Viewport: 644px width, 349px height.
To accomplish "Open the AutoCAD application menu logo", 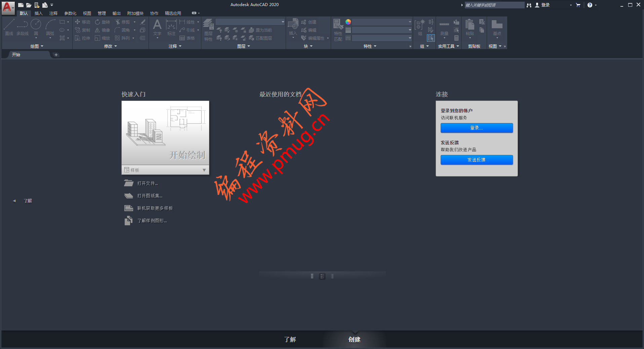I will (8, 7).
